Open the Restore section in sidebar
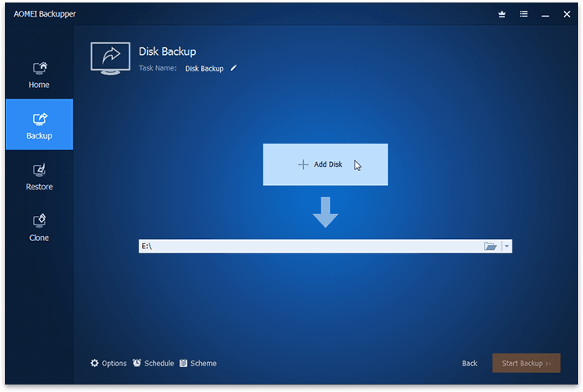The height and width of the screenshot is (392, 583). 39,176
